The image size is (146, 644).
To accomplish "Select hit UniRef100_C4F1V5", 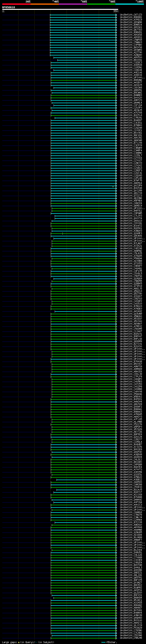I will (131, 271).
